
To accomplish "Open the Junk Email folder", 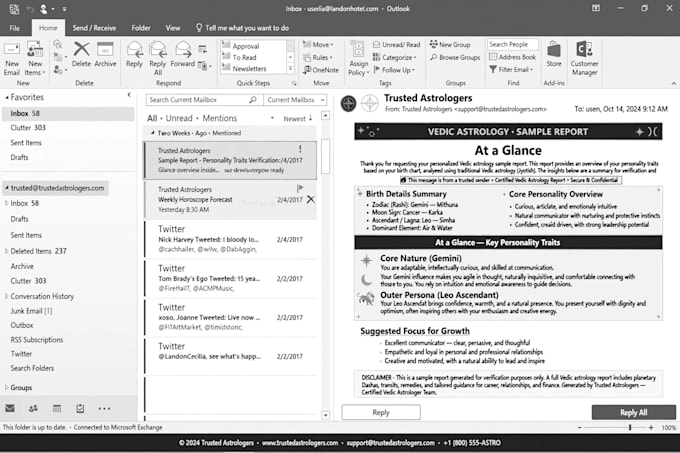I will (31, 311).
